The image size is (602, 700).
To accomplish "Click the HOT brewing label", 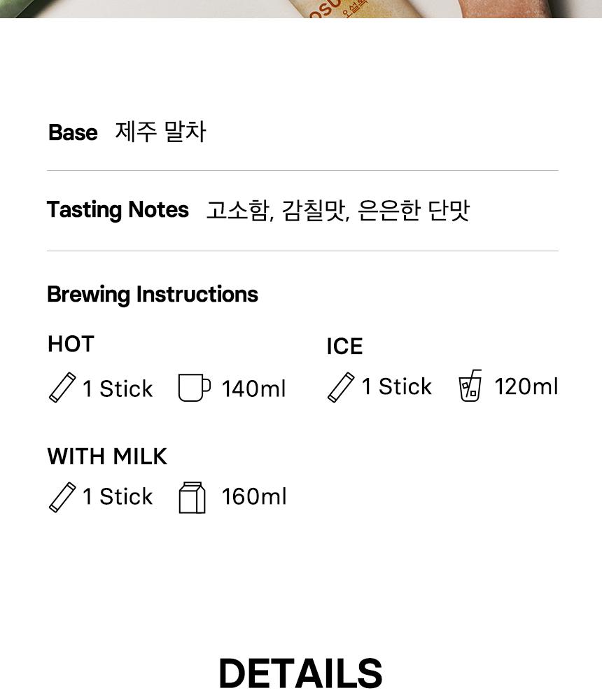I will click(71, 344).
